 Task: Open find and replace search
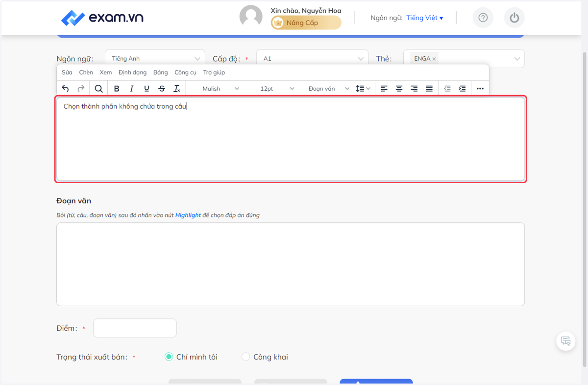coord(98,89)
